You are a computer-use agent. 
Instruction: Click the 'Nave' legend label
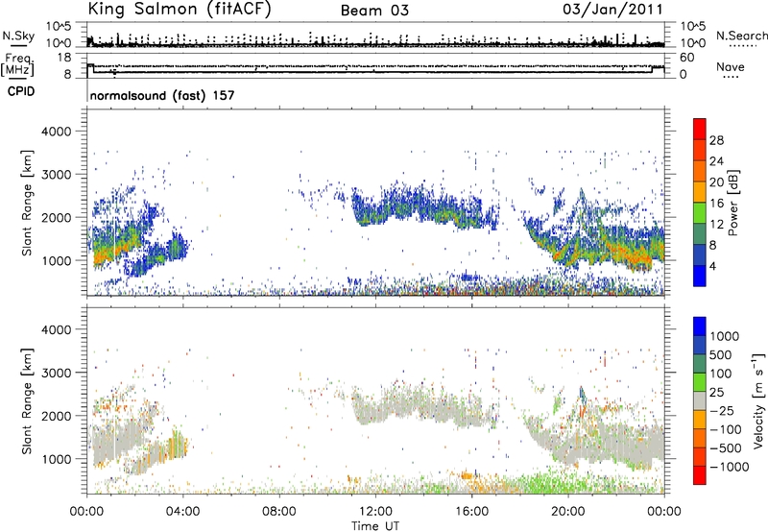730,67
